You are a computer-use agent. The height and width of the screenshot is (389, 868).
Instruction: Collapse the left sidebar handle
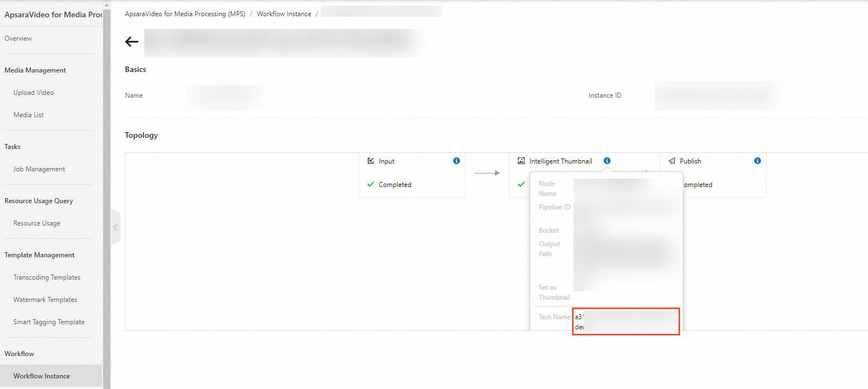tap(115, 227)
